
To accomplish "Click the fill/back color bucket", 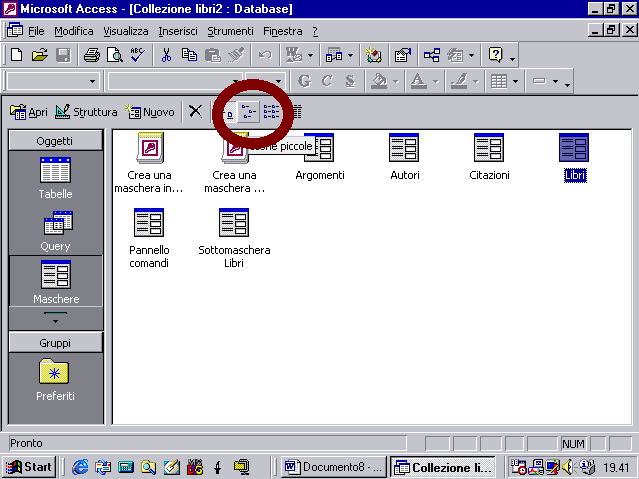I will [379, 82].
